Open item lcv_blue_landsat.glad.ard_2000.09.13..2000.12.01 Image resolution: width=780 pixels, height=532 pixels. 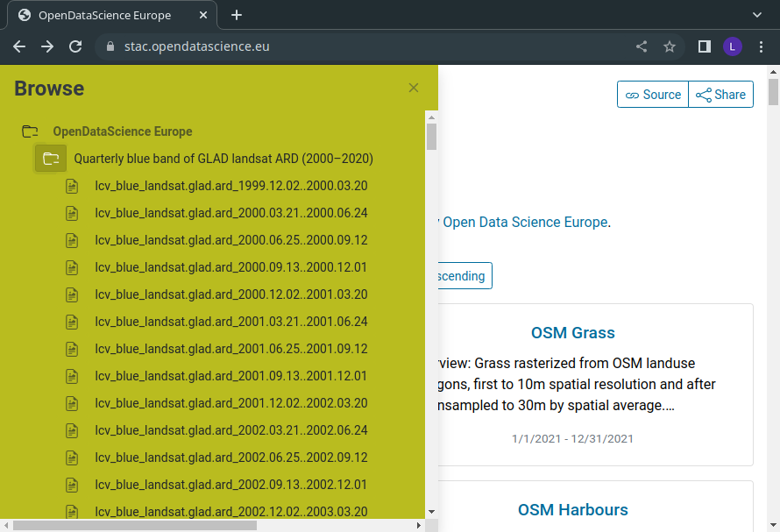[x=230, y=267]
